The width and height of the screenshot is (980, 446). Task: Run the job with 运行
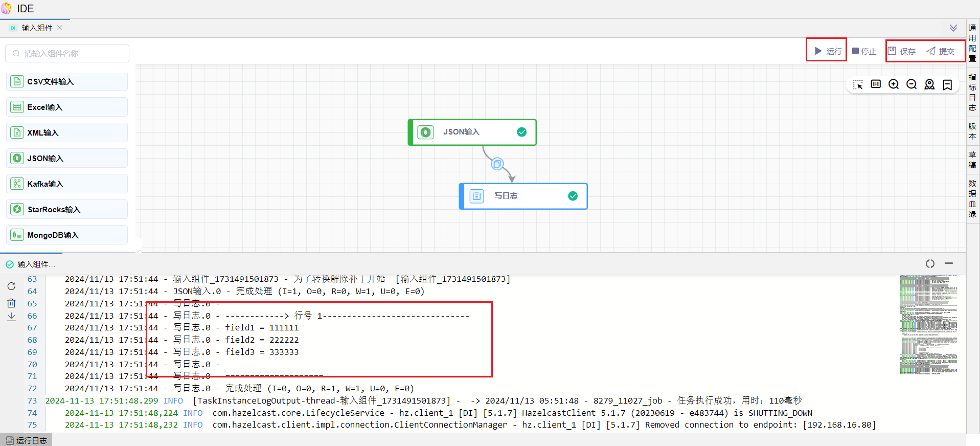tap(828, 51)
